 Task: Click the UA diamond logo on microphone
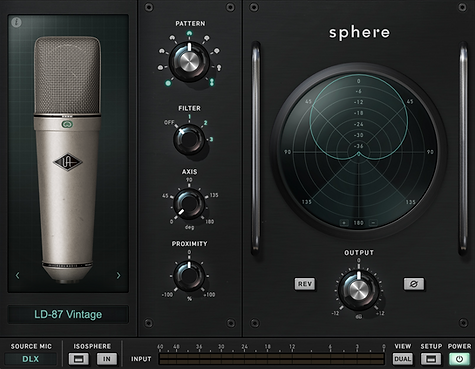pos(68,162)
